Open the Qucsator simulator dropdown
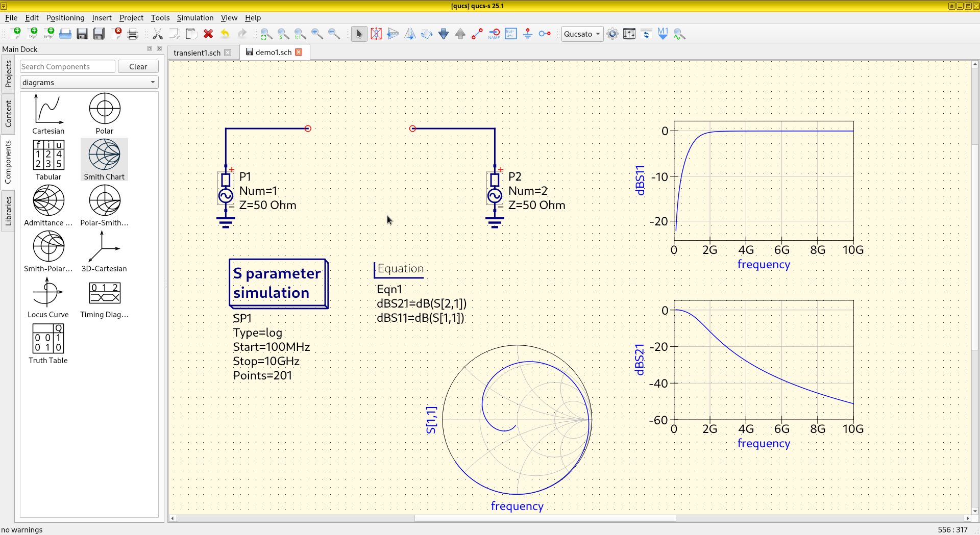This screenshot has height=535, width=980. coord(582,34)
